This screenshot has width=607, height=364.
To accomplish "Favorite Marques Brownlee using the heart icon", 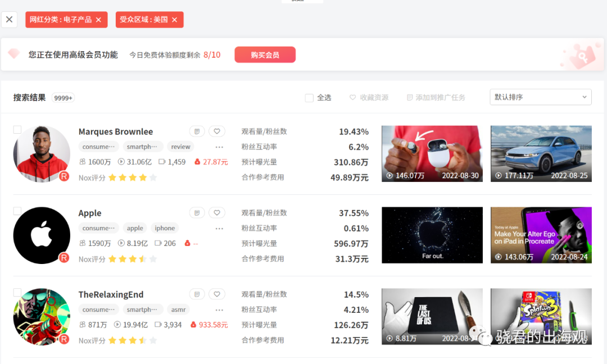I will coord(217,131).
